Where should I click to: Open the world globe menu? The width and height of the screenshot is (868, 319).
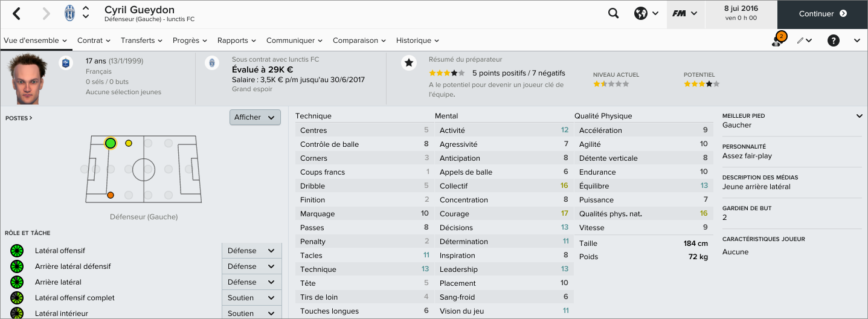click(646, 13)
